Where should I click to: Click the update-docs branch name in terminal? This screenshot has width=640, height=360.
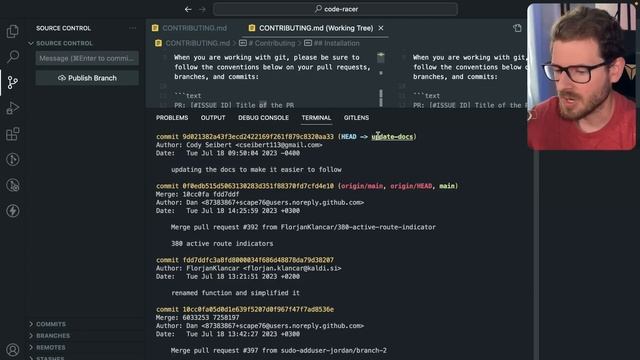(392, 137)
